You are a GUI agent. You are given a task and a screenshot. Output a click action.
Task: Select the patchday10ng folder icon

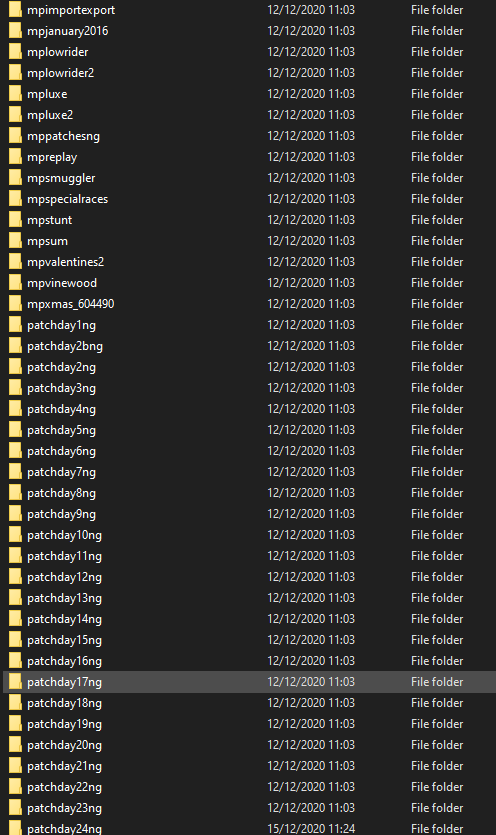[15, 535]
